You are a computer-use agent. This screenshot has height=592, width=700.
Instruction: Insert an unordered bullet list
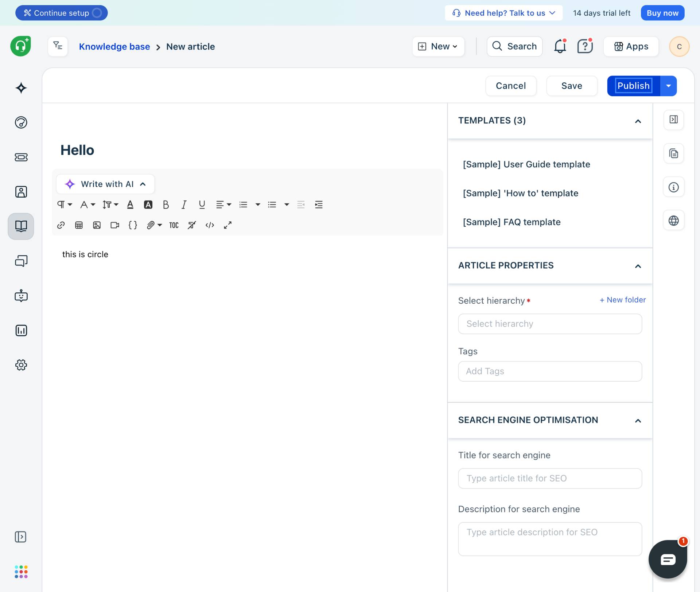pyautogui.click(x=272, y=205)
